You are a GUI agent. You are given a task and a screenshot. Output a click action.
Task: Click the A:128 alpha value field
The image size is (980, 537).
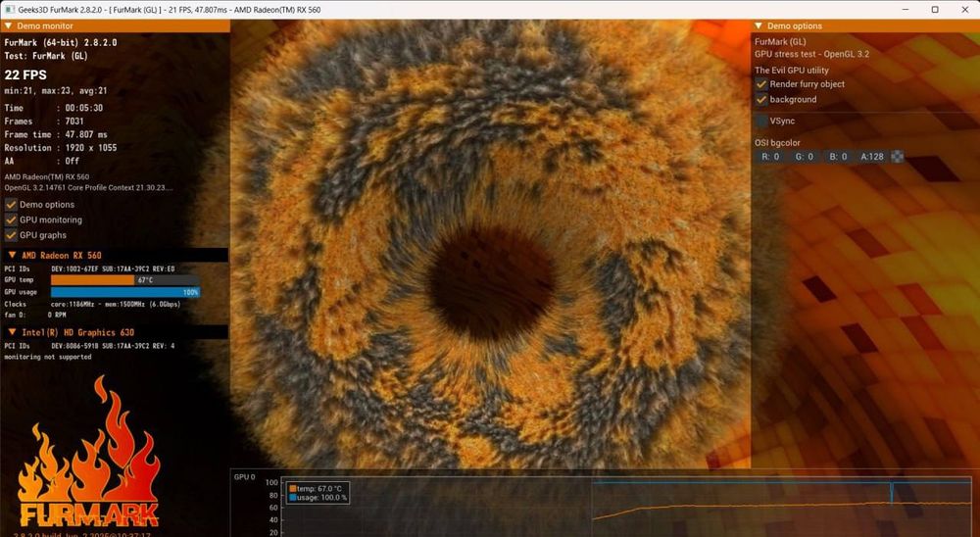pos(872,157)
